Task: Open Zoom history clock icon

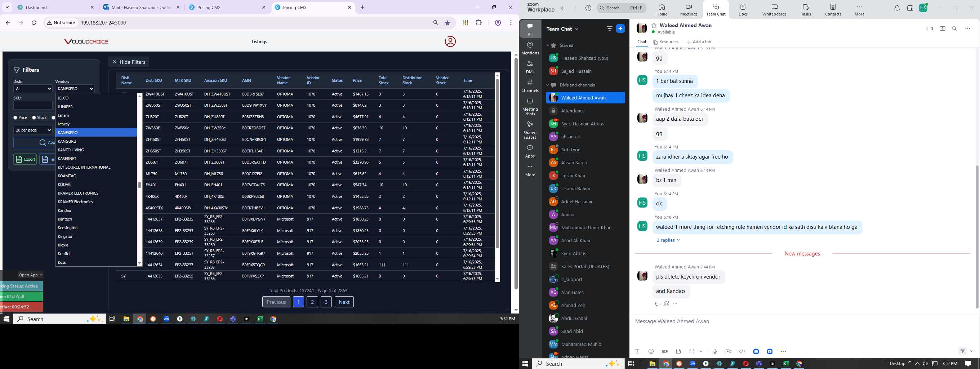Action: point(588,8)
